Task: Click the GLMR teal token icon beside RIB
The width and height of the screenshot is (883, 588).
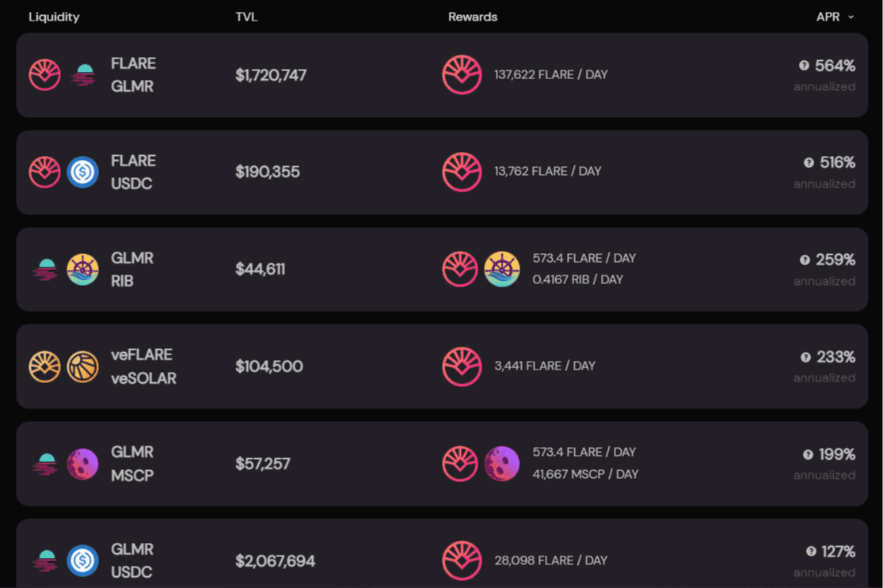Action: point(45,269)
